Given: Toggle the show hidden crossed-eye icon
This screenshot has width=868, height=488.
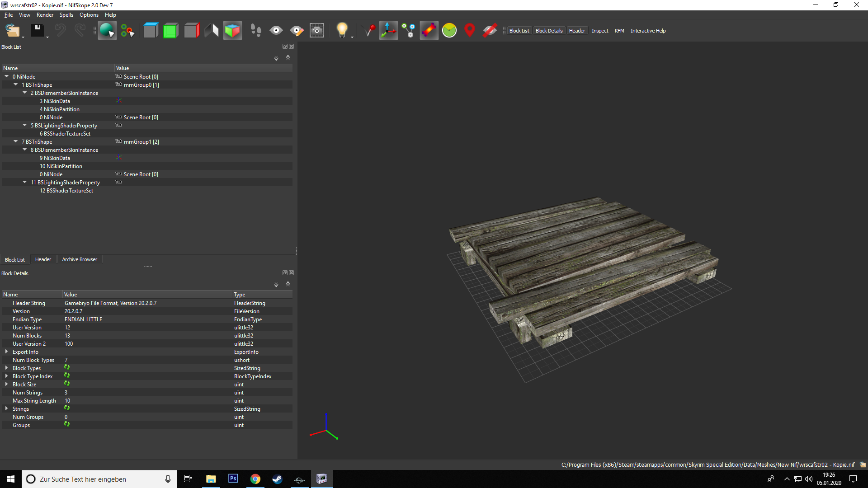Looking at the screenshot, I should [x=490, y=31].
